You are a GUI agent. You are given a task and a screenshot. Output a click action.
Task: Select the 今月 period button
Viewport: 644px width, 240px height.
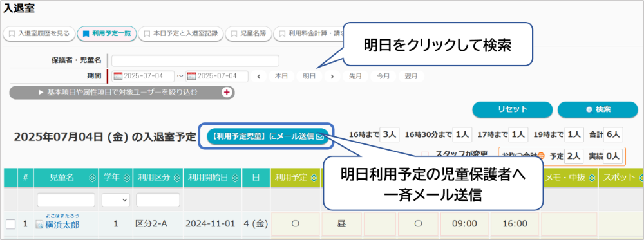383,77
